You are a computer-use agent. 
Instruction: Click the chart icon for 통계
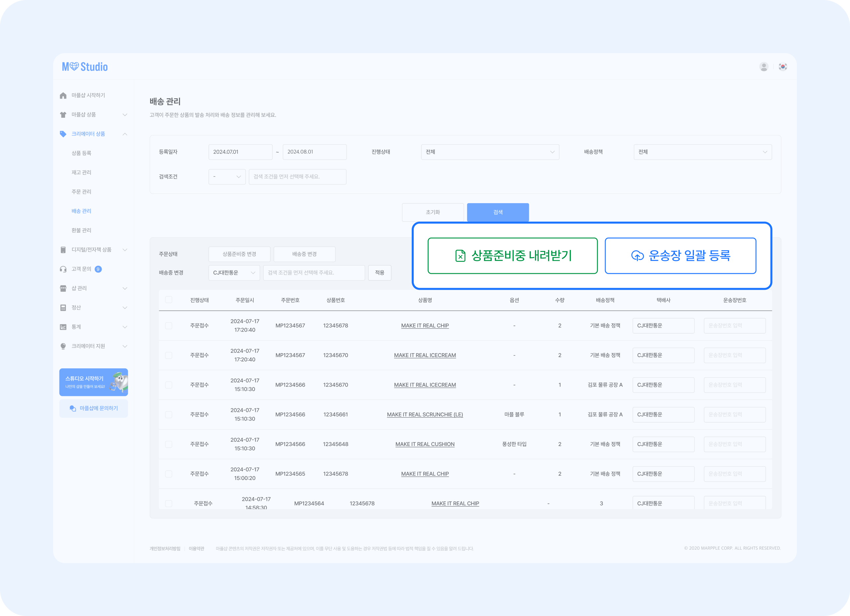click(63, 327)
